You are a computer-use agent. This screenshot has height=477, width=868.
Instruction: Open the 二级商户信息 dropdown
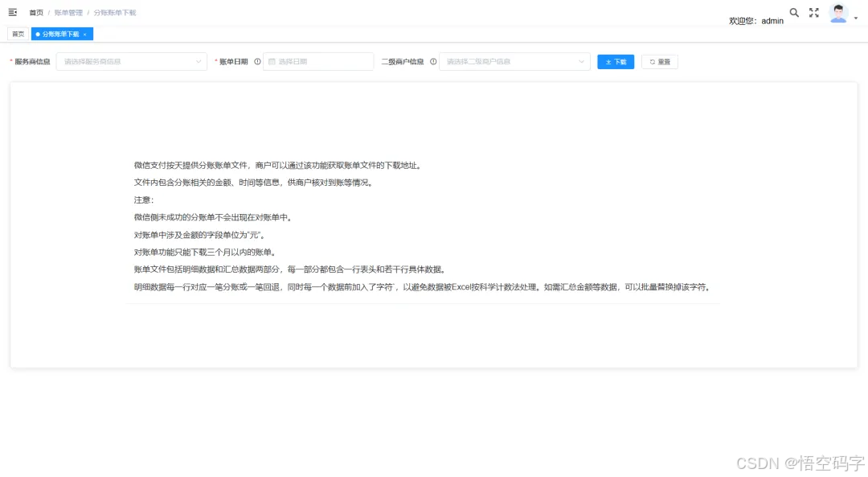click(x=515, y=61)
